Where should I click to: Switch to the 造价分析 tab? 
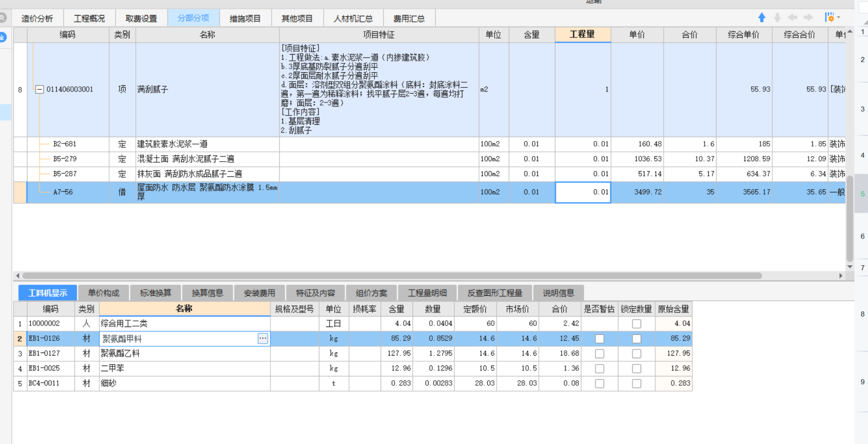point(37,18)
